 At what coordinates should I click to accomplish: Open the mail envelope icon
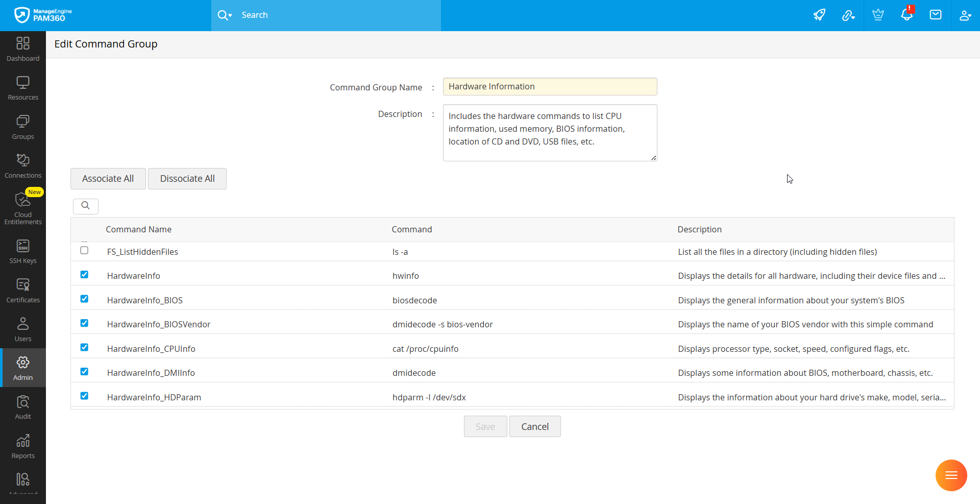[x=936, y=15]
